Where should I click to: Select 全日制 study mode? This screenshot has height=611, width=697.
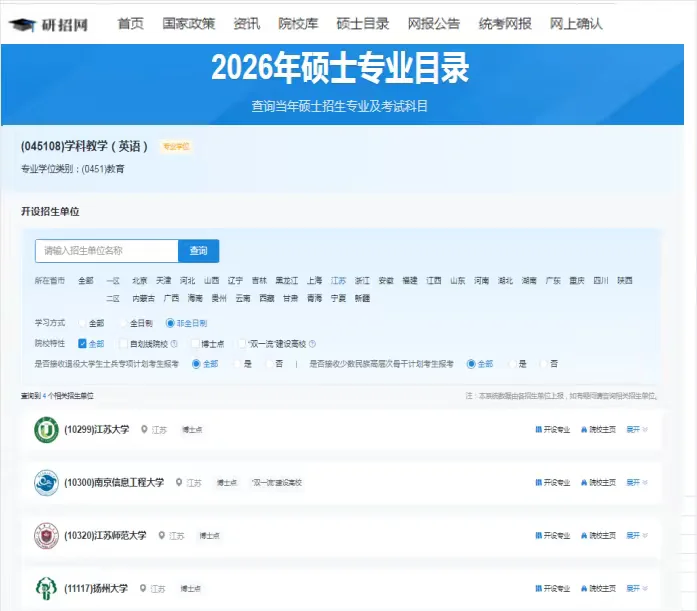pos(124,323)
